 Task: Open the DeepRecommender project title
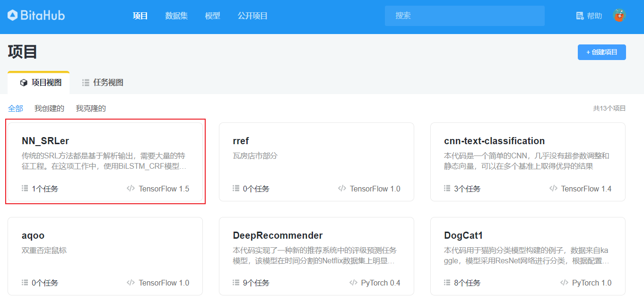pyautogui.click(x=278, y=235)
